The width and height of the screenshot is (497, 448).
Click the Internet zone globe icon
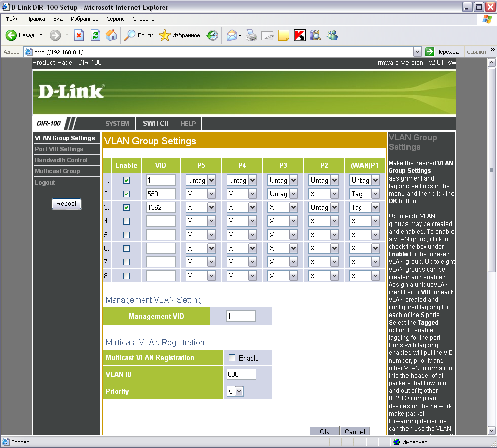[396, 442]
